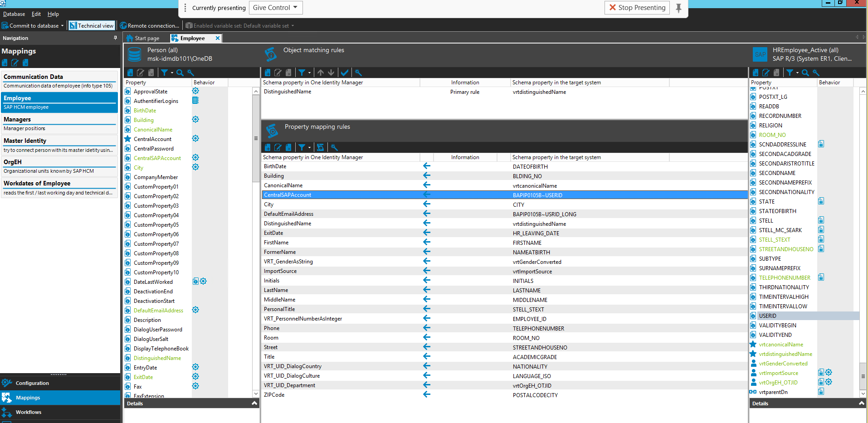Click the magic wand icon in property mapping toolbar

click(x=334, y=147)
